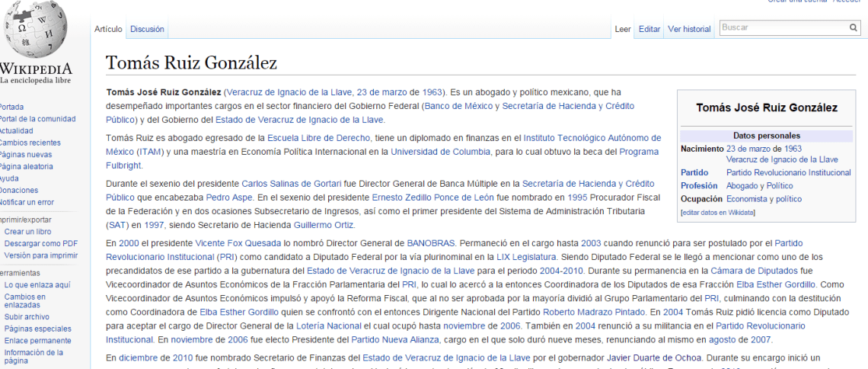
Task: Open Páginas especiales link
Action: [x=37, y=329]
